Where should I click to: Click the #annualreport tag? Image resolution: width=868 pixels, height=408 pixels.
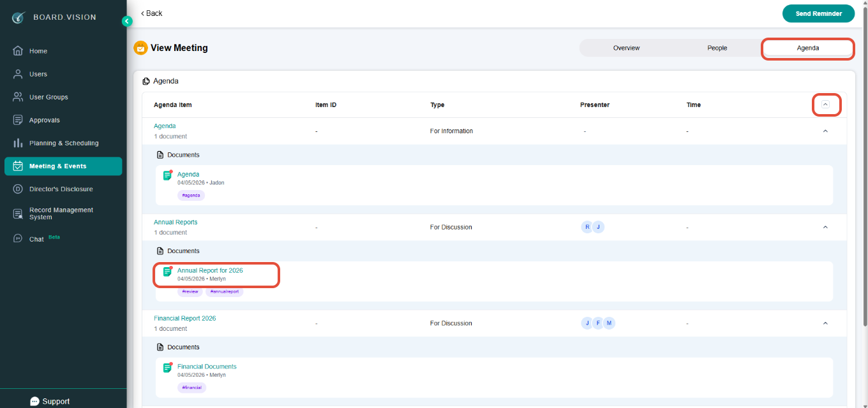(224, 292)
